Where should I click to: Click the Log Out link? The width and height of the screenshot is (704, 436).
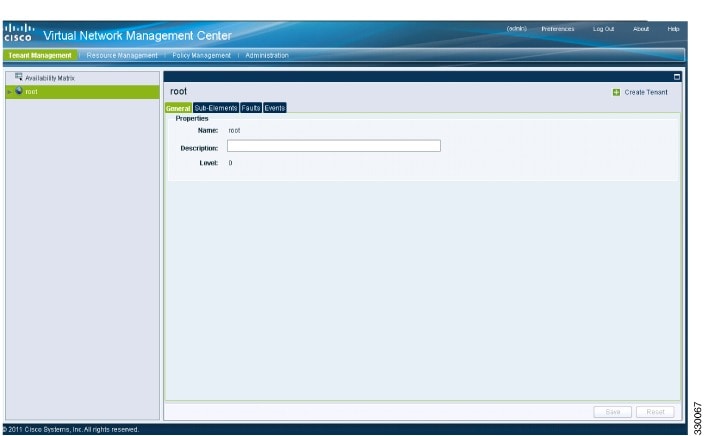(x=603, y=29)
